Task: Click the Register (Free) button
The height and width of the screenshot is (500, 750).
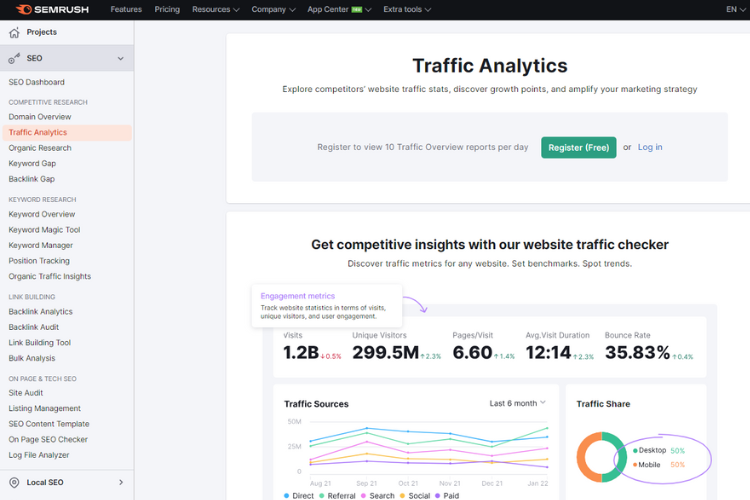Action: click(578, 147)
